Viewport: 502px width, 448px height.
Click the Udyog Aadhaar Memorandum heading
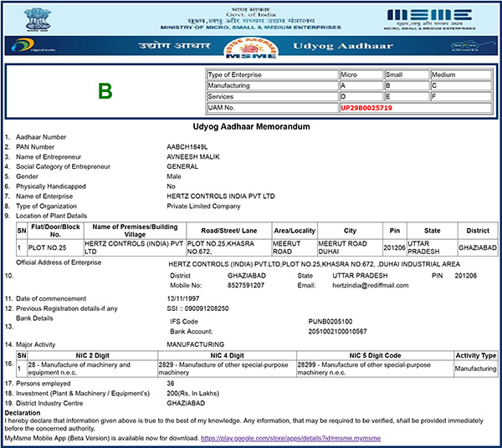click(251, 127)
